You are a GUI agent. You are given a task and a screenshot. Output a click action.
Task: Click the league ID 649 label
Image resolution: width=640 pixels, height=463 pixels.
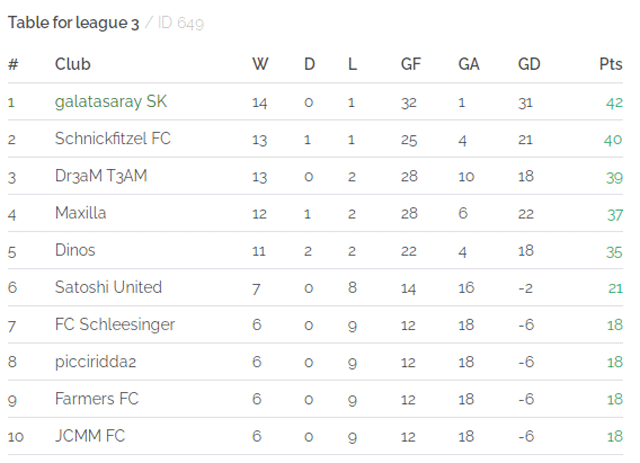coord(180,23)
